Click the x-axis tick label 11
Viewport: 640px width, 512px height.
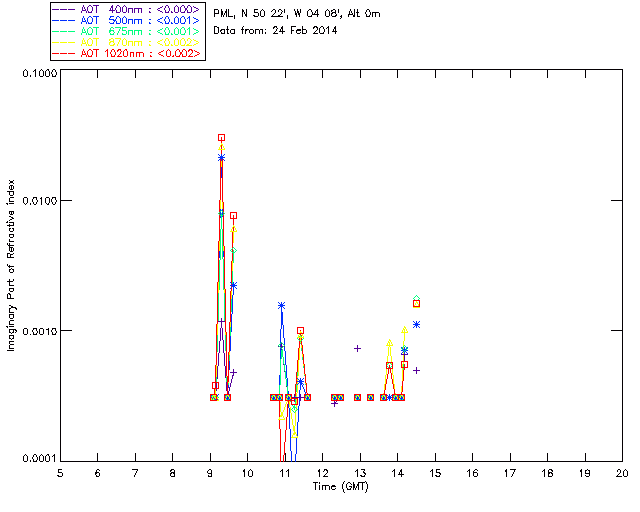coord(285,473)
